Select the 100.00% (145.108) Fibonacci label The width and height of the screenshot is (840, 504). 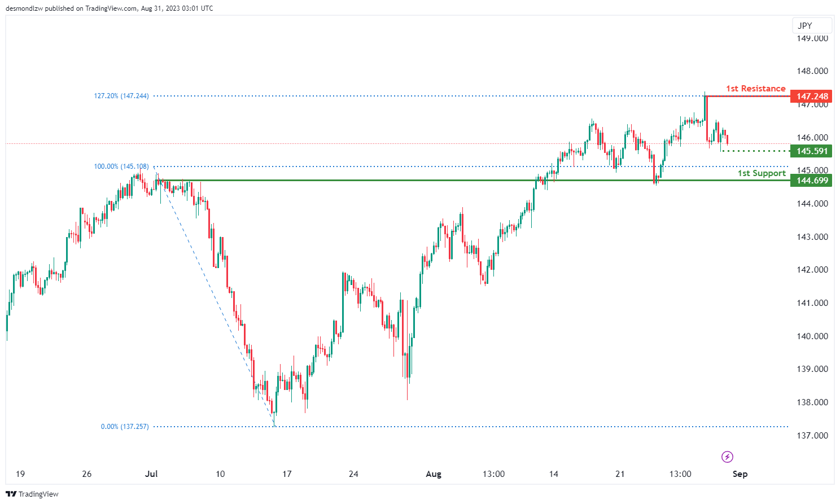click(121, 166)
